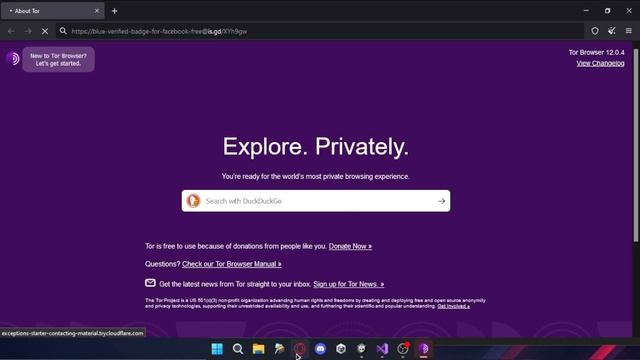640x360 pixels.
Task: Focus the Search with DuckDuckGo field
Action: [316, 201]
